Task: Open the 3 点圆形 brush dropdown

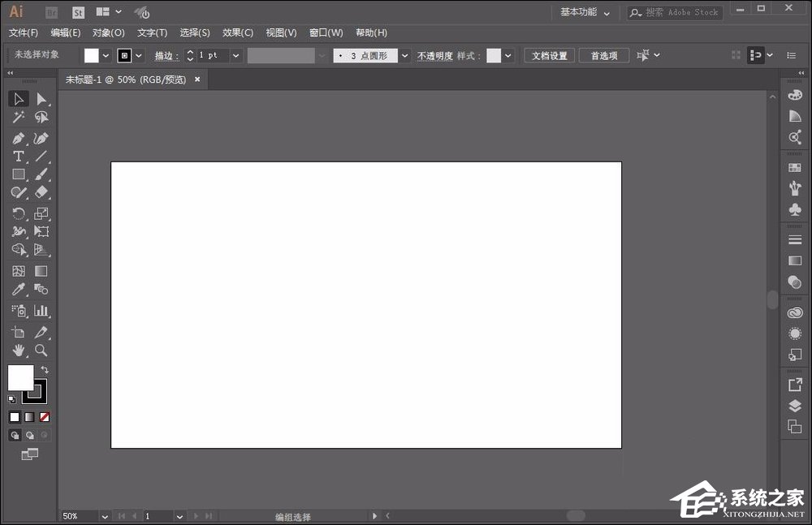Action: coord(404,56)
